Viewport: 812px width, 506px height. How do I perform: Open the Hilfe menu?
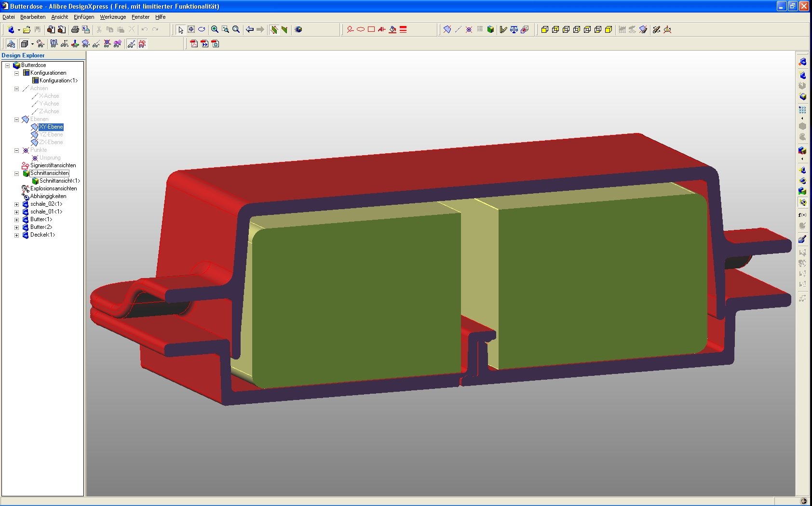(x=160, y=17)
